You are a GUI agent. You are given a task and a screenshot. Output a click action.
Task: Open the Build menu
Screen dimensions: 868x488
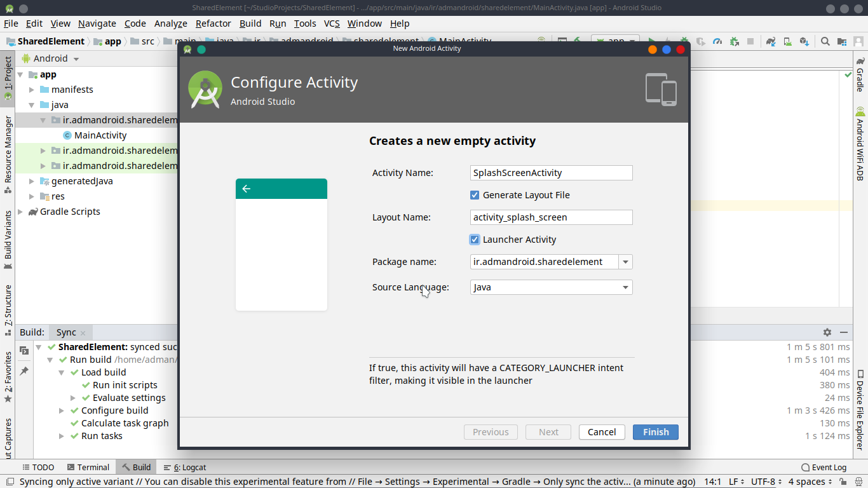tap(250, 24)
